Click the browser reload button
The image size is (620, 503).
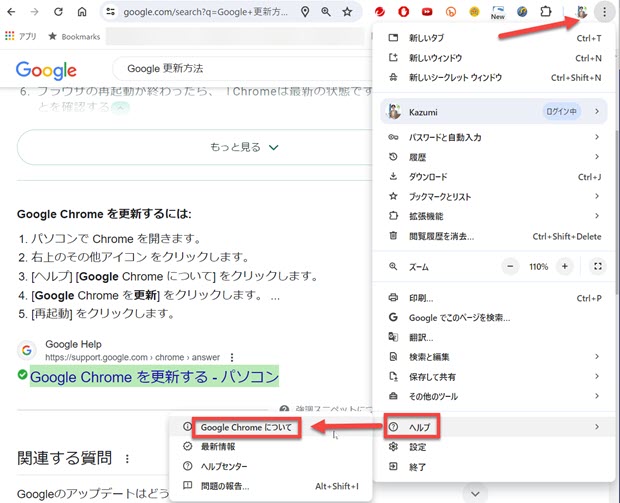click(x=57, y=12)
